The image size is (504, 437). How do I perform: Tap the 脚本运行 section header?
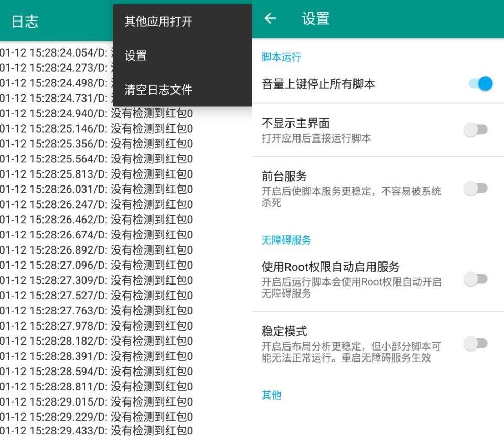(281, 57)
